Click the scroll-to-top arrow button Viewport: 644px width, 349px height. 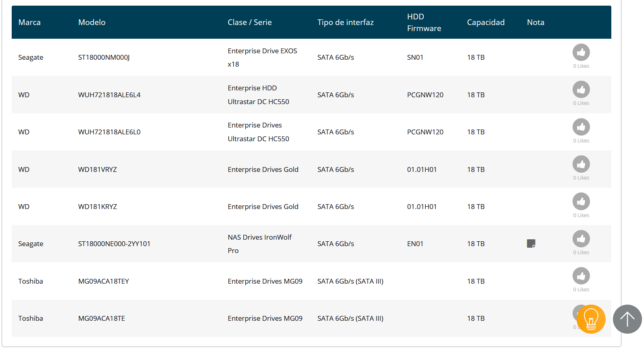[627, 319]
